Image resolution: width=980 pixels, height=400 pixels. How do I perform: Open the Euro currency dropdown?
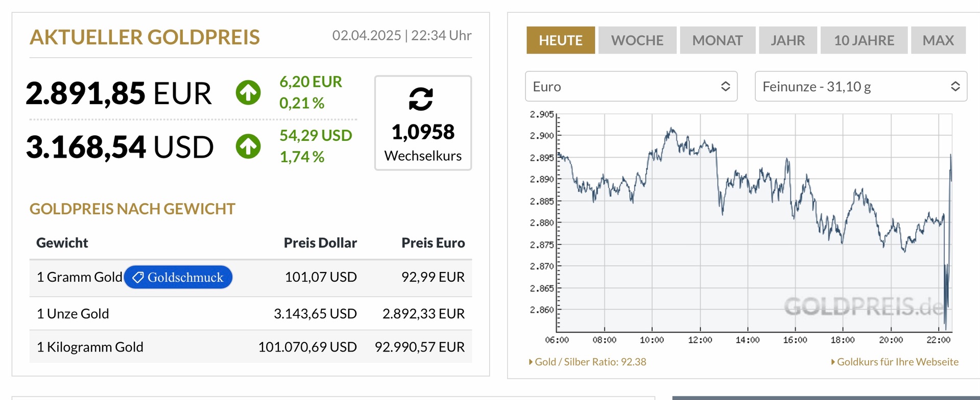tap(631, 86)
